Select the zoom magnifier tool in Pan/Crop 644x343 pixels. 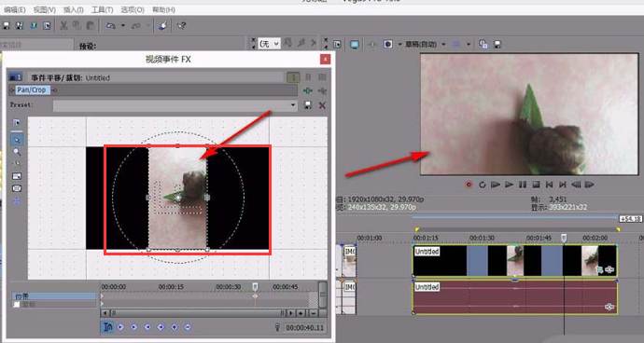(17, 152)
